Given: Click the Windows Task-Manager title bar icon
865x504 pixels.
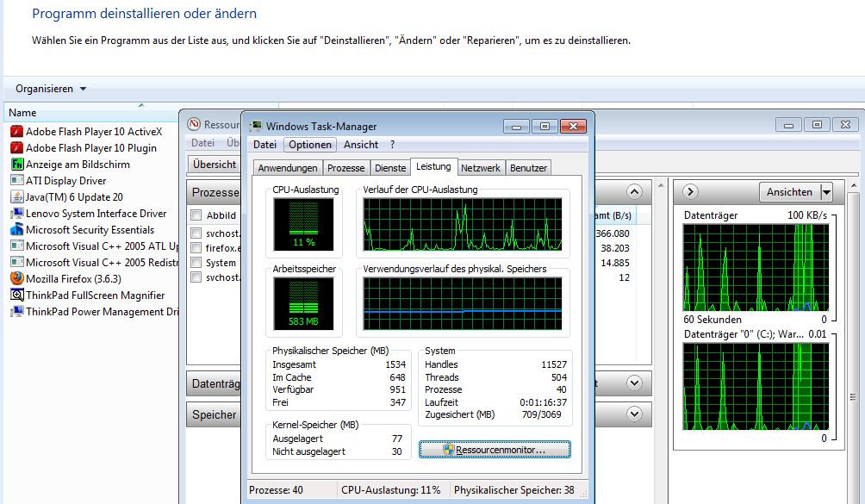Looking at the screenshot, I should pos(255,127).
